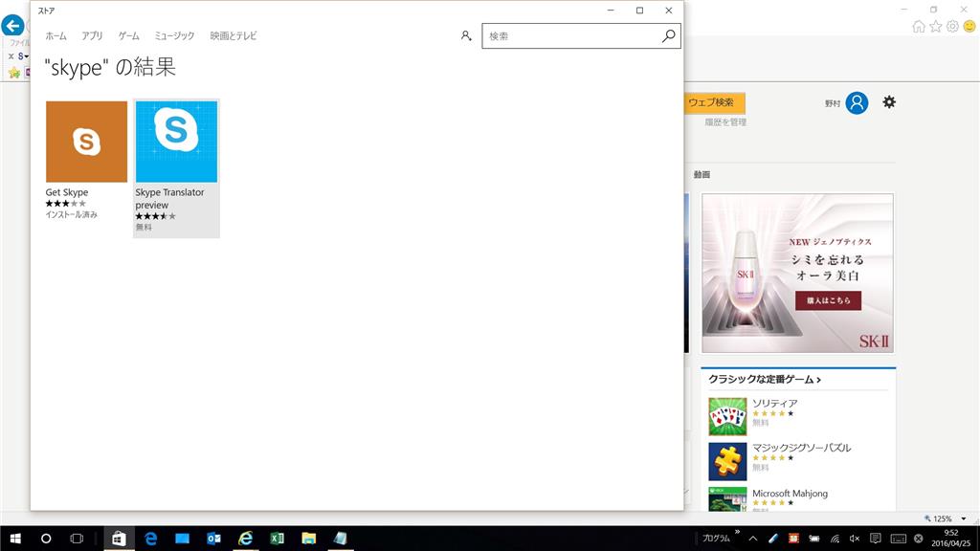Click the 履歴を管理 link

pos(725,122)
